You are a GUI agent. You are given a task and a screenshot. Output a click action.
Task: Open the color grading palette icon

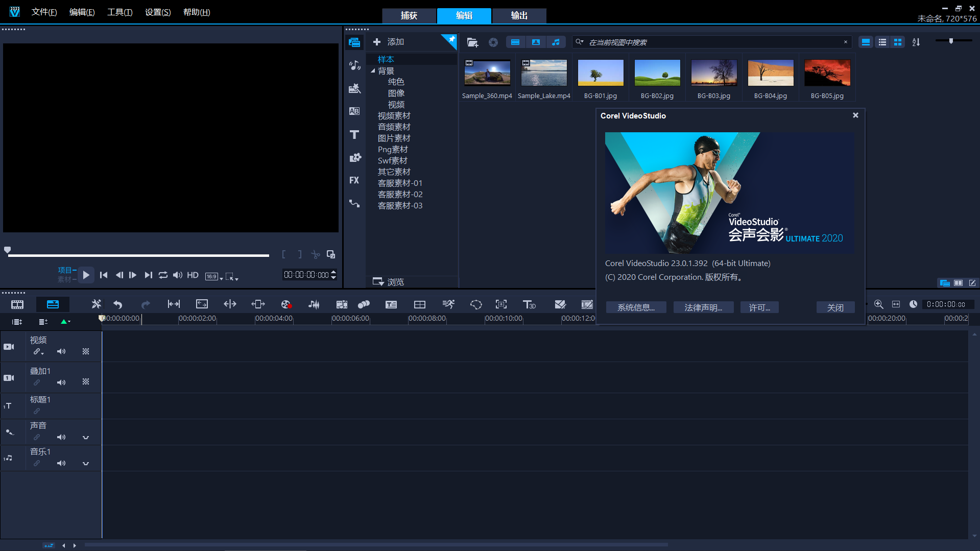tap(286, 304)
